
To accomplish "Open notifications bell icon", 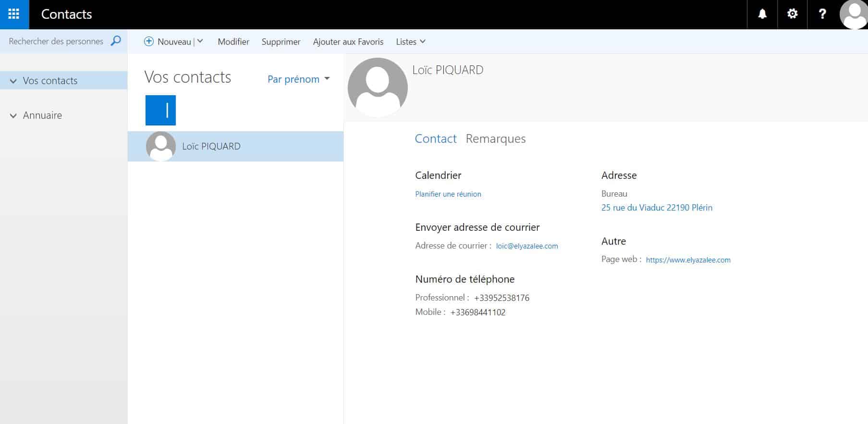I will [x=762, y=14].
